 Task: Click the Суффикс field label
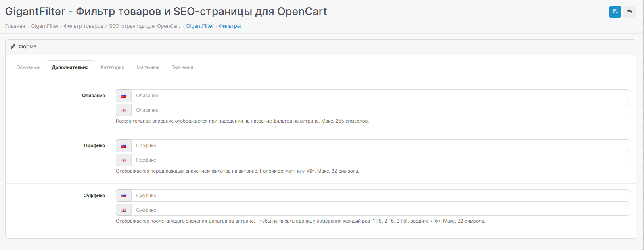click(94, 196)
